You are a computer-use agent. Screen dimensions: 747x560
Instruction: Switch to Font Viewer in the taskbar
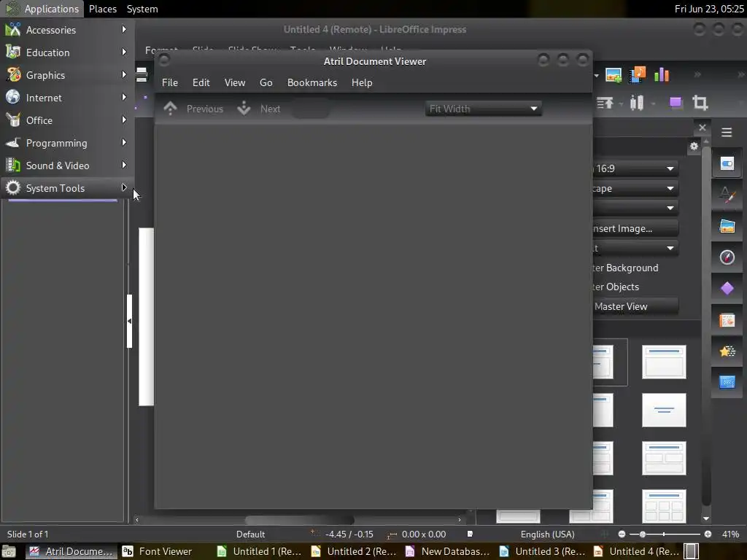click(x=165, y=551)
